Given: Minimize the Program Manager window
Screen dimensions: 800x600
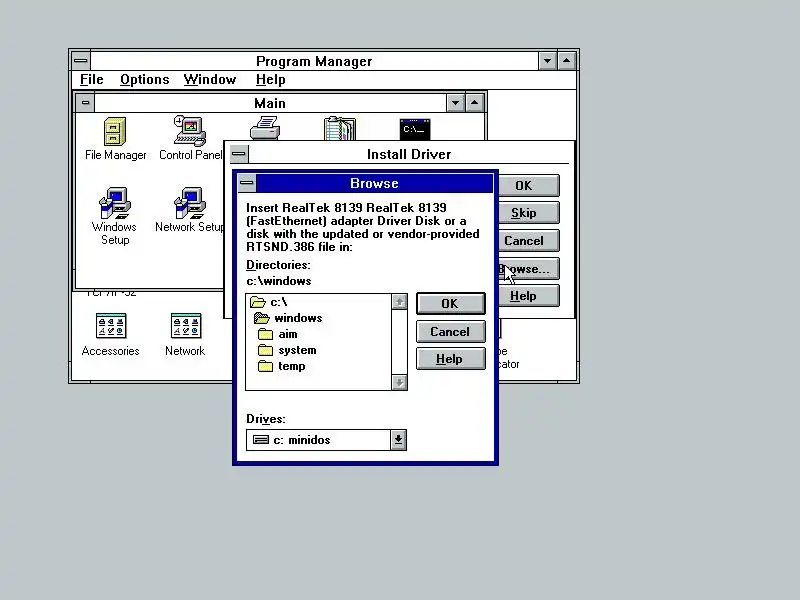Looking at the screenshot, I should coord(547,61).
